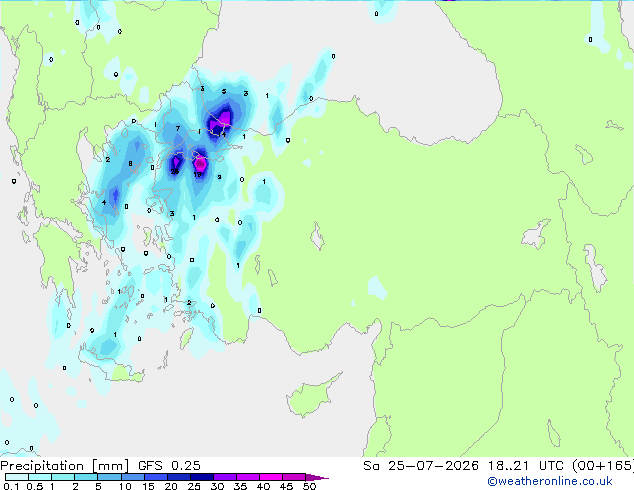Click the legend label '15'

148,486
